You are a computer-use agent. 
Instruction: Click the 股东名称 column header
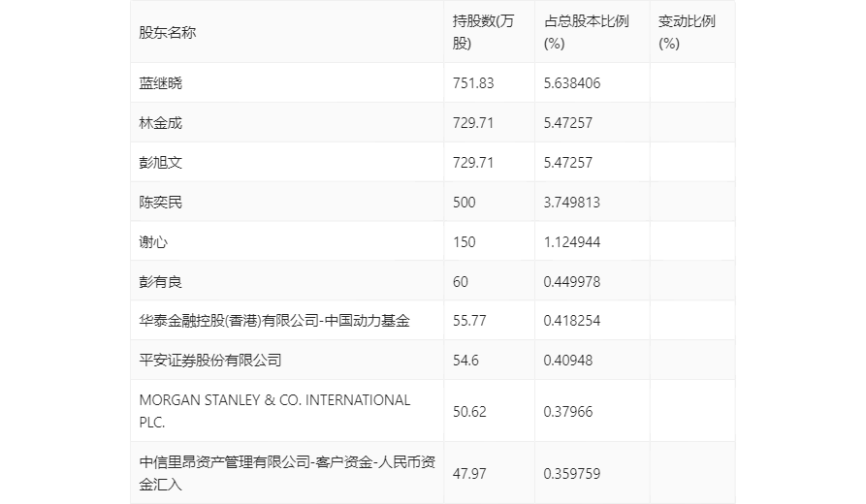coord(168,33)
